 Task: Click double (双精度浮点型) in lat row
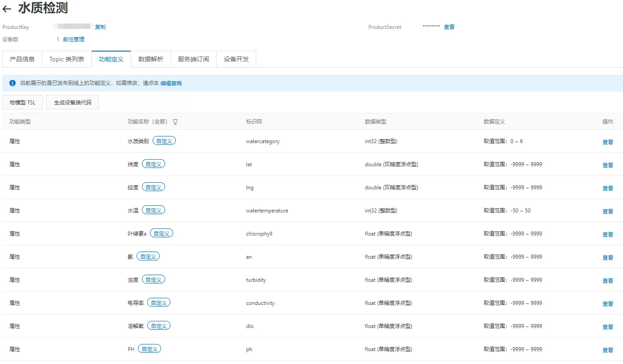click(x=392, y=164)
